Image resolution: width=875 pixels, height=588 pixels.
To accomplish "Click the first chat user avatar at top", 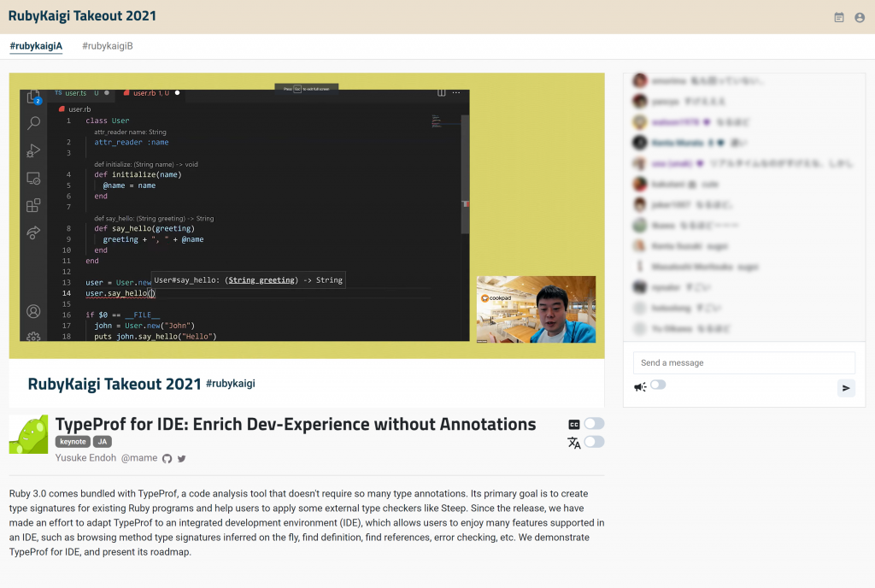I will [x=639, y=81].
